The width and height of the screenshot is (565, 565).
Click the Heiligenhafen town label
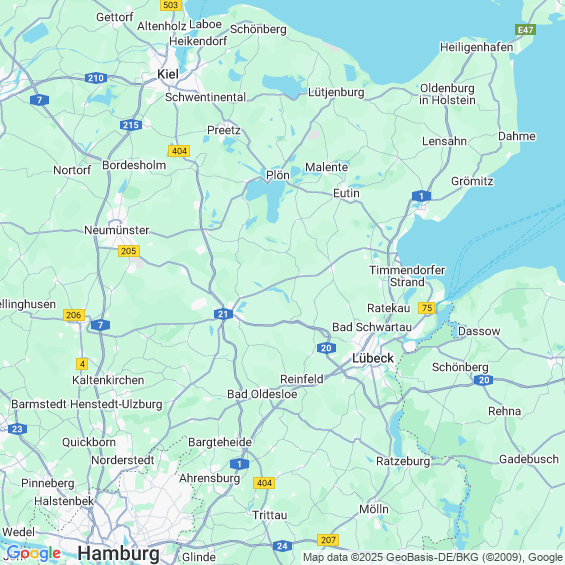[x=476, y=47]
